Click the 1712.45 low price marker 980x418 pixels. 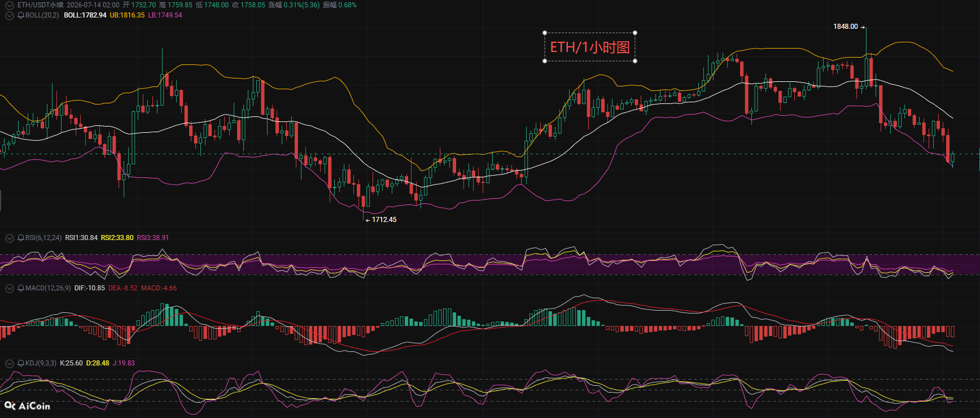point(384,220)
